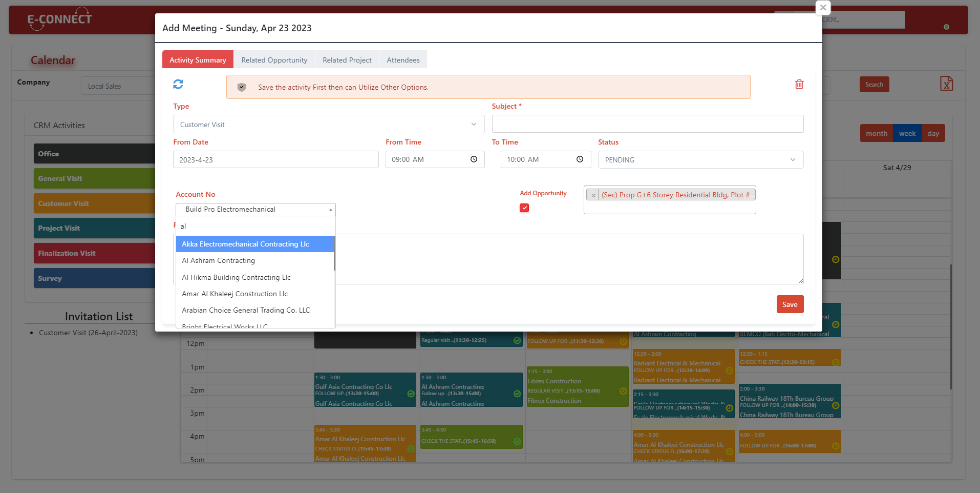Click the Excel export icon
The image size is (980, 493).
[946, 84]
